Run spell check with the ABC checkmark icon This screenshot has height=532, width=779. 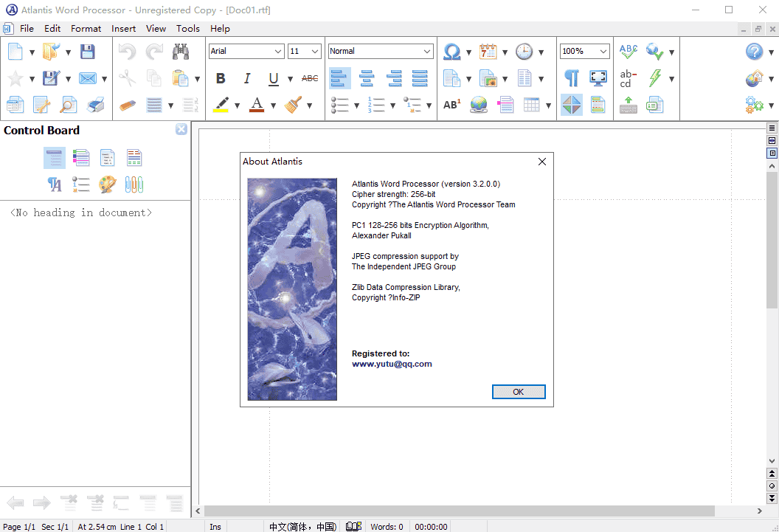pos(629,52)
